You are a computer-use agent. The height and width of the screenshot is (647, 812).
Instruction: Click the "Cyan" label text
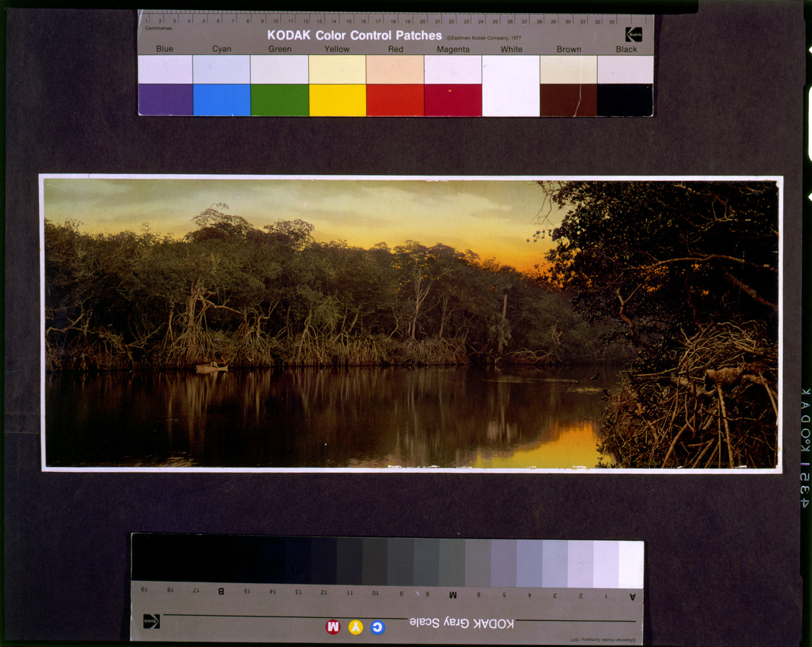(x=222, y=49)
